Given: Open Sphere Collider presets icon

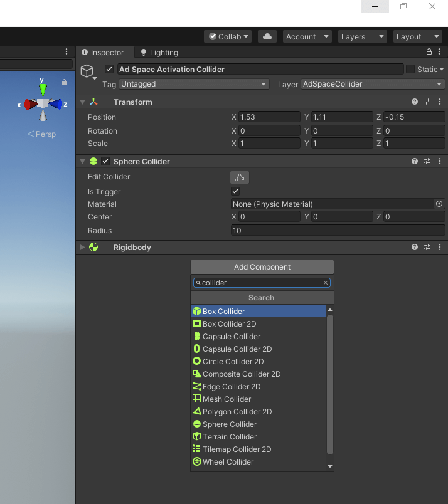Looking at the screenshot, I should (427, 161).
